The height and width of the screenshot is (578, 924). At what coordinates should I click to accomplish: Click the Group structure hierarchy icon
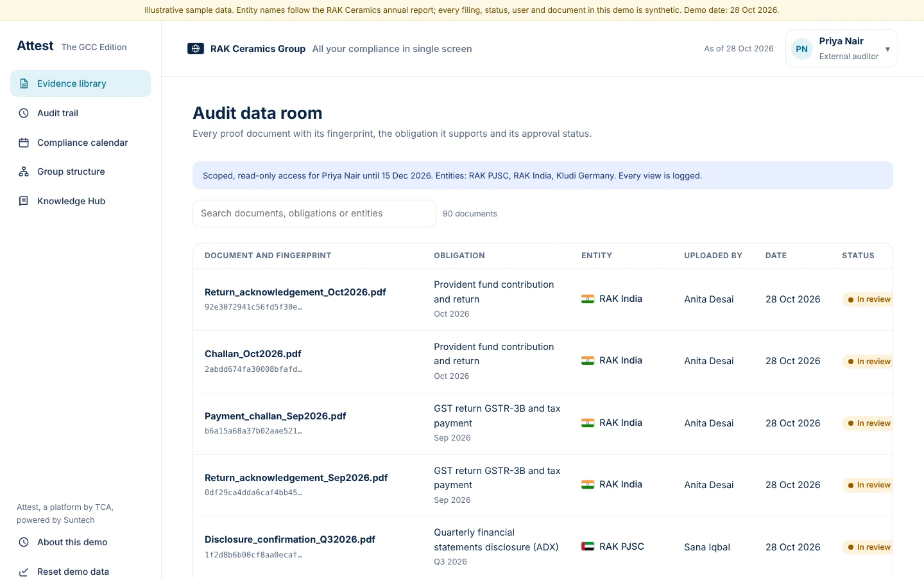(x=24, y=171)
